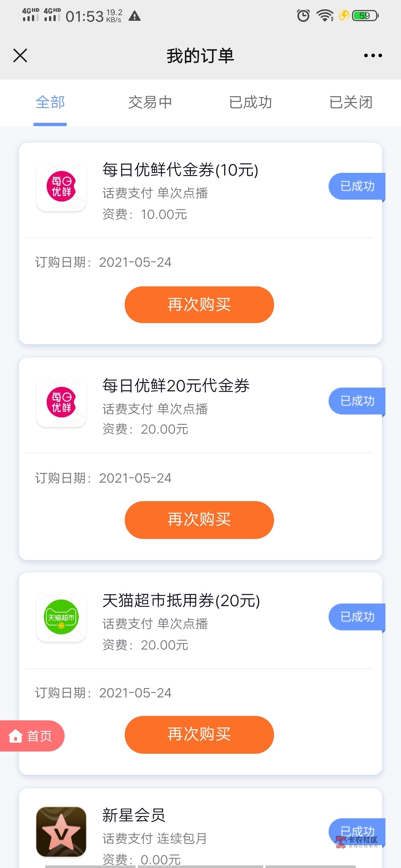
Task: Tap the 天猫超市 green logo icon
Action: click(x=61, y=617)
